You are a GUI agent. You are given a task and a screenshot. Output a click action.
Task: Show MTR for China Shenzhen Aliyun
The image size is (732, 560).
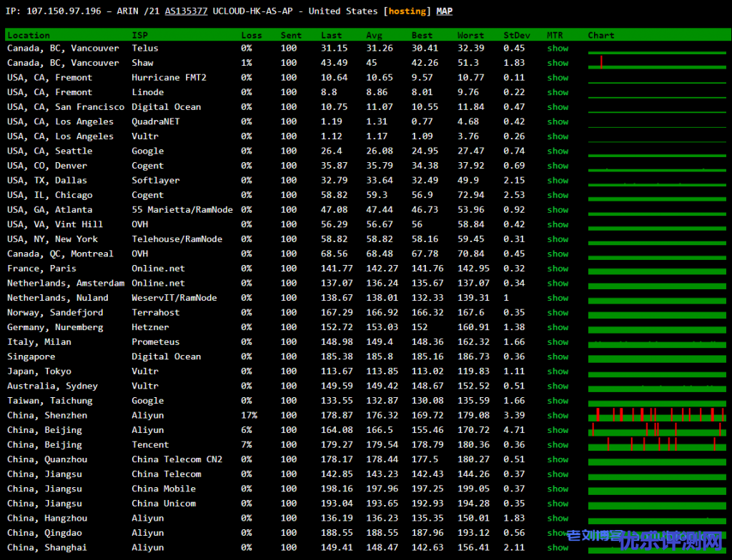[558, 416]
